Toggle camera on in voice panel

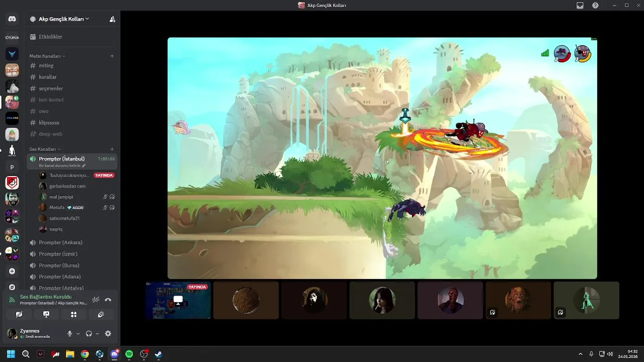pos(19,314)
